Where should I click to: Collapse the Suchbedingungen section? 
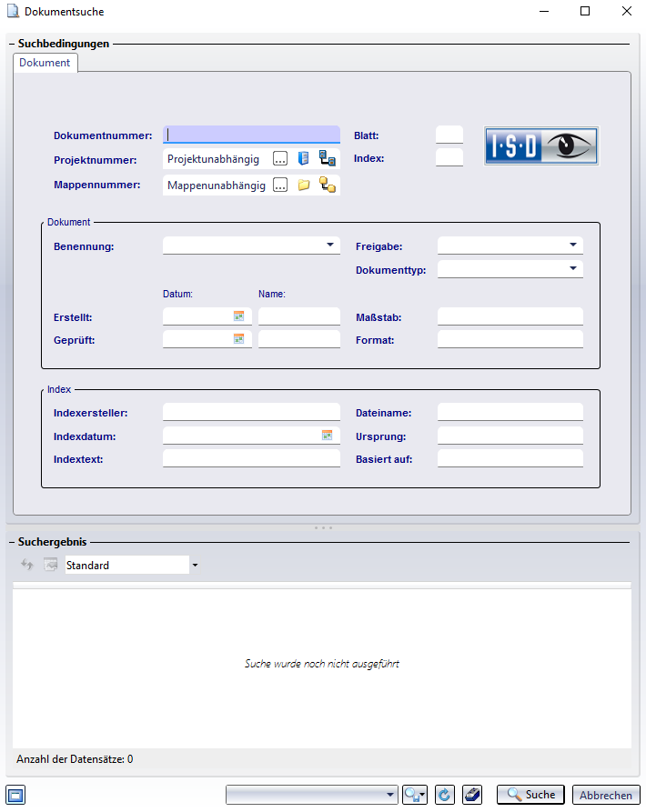[12, 44]
